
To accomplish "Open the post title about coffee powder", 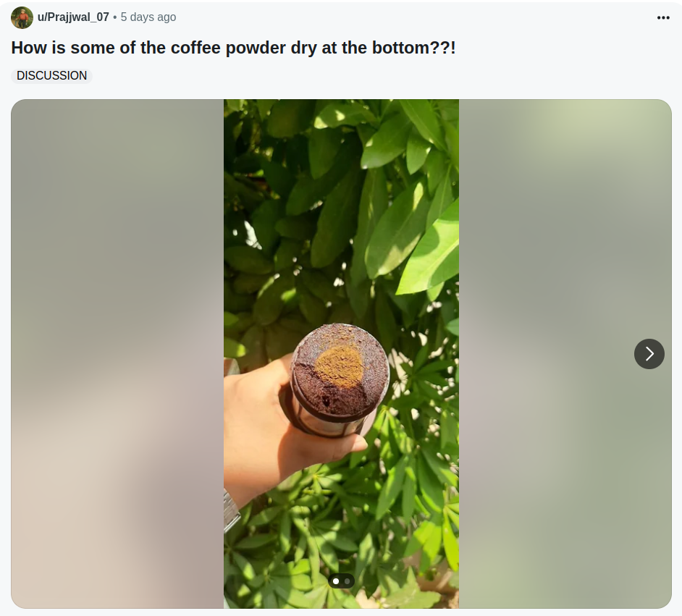I will (233, 48).
